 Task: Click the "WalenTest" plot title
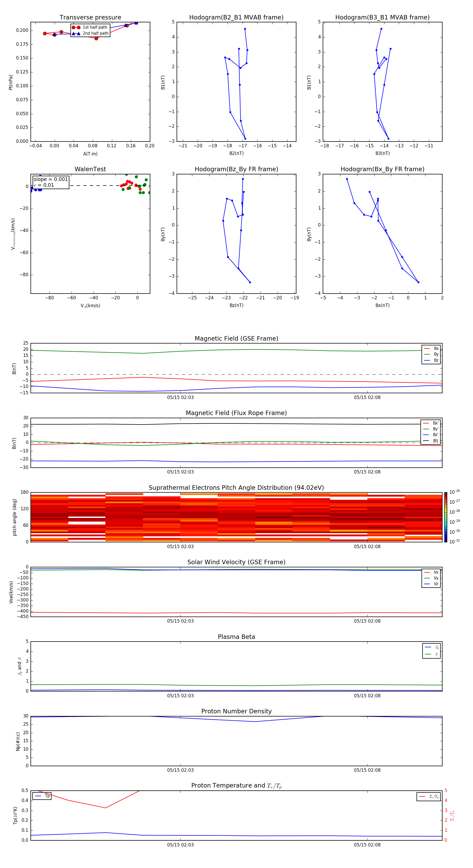pyautogui.click(x=90, y=169)
